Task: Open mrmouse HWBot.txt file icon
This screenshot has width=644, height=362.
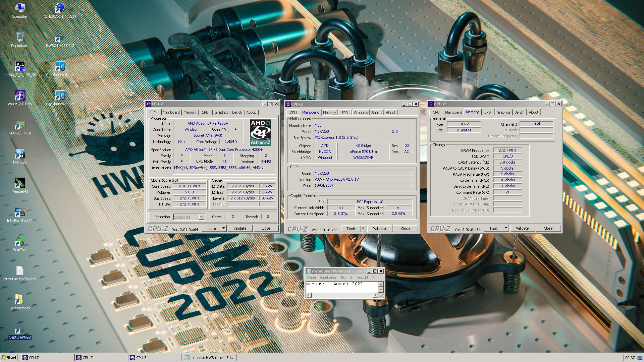Action: 20,273
